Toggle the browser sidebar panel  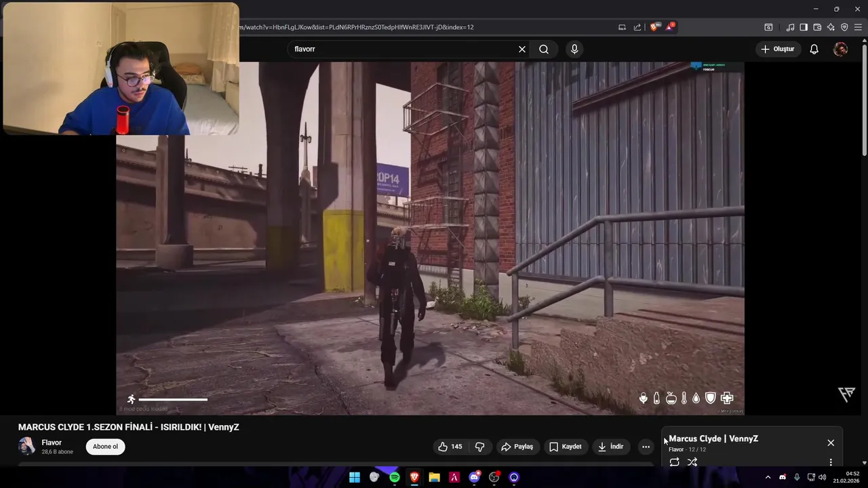click(x=804, y=27)
